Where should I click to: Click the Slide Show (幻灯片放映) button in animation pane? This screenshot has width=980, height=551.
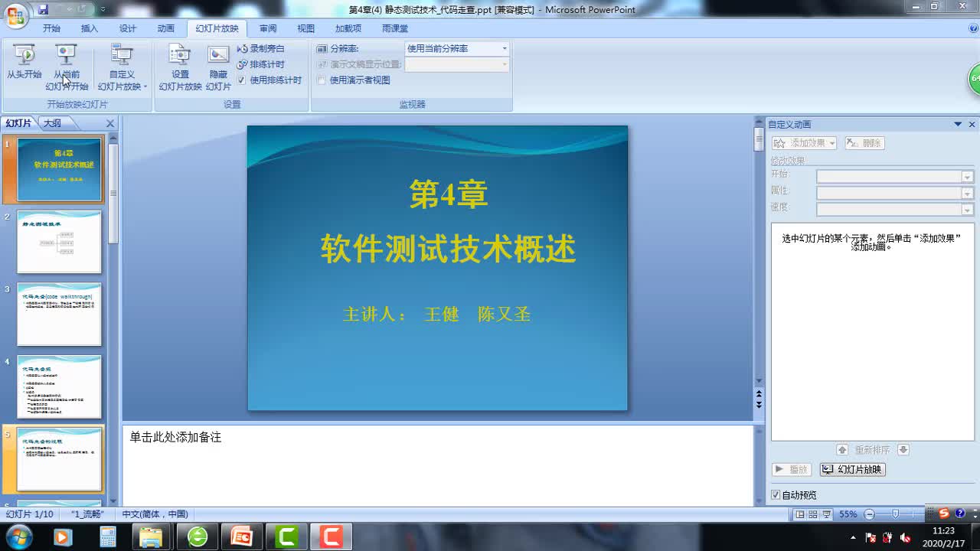[852, 469]
